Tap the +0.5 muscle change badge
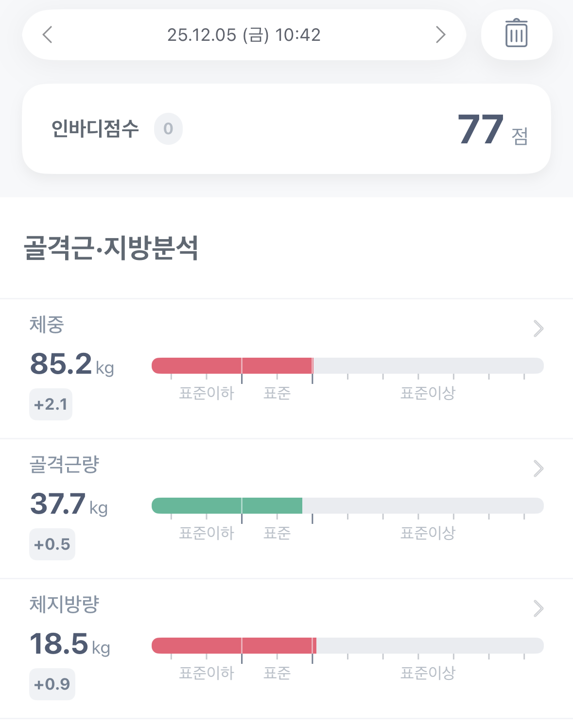 point(52,544)
